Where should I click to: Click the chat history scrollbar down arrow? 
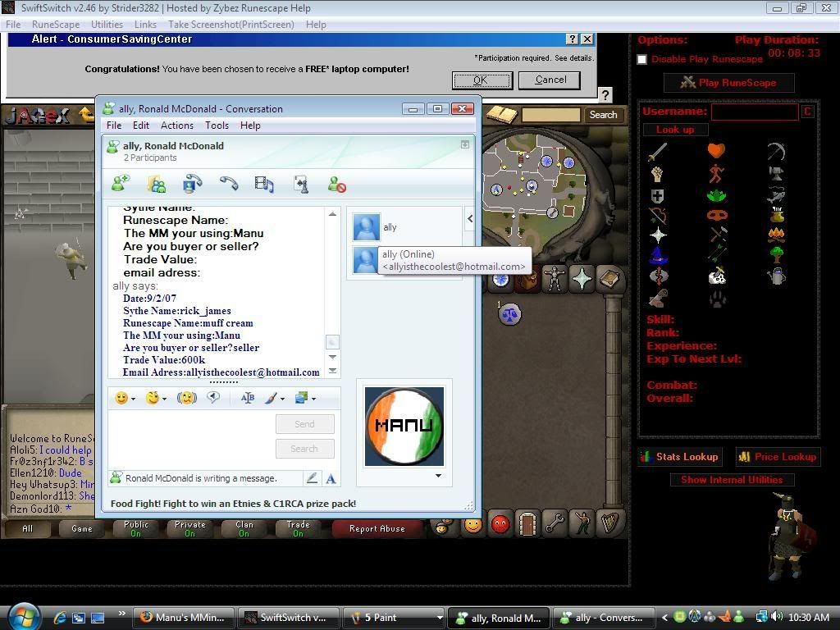coord(332,357)
